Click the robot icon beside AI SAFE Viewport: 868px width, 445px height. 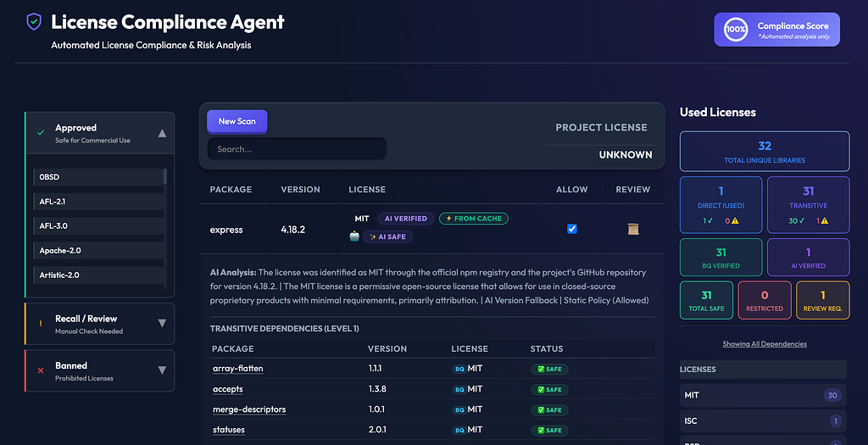click(x=354, y=236)
